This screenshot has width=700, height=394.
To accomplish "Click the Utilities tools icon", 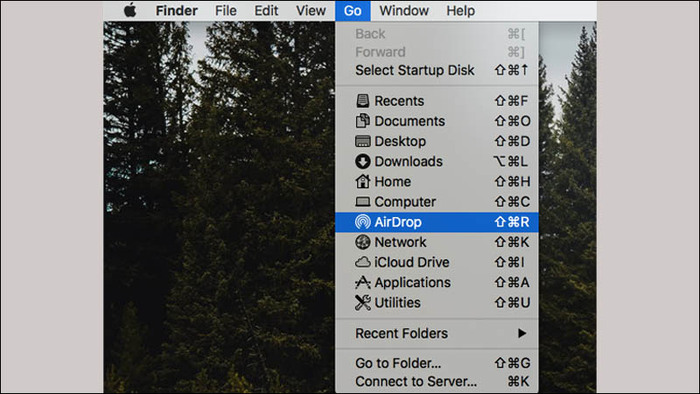I will click(x=362, y=303).
